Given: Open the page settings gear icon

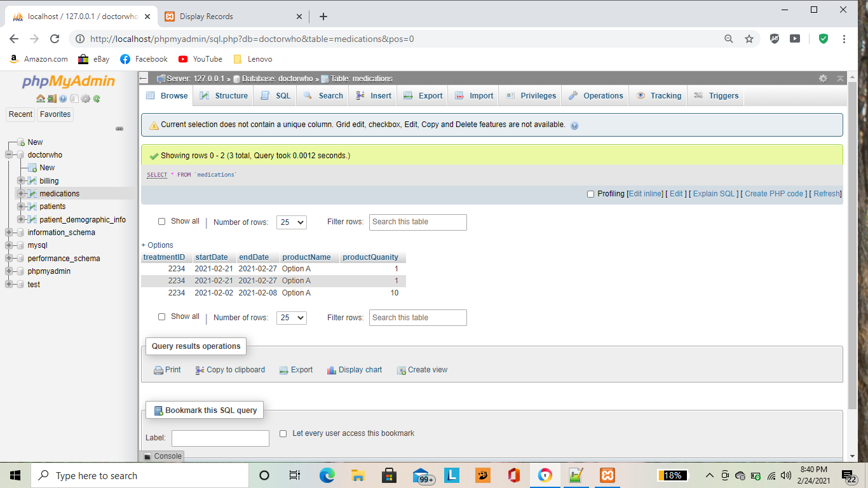Looking at the screenshot, I should [x=823, y=78].
